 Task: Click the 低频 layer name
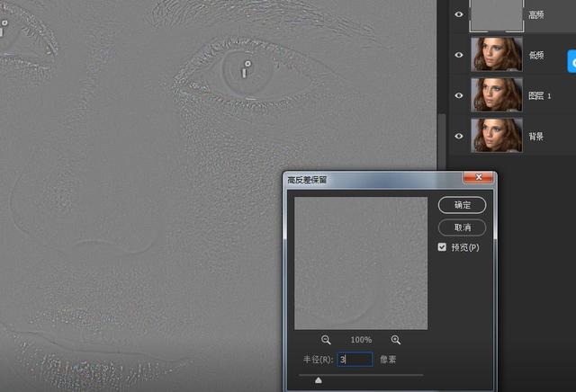click(536, 56)
